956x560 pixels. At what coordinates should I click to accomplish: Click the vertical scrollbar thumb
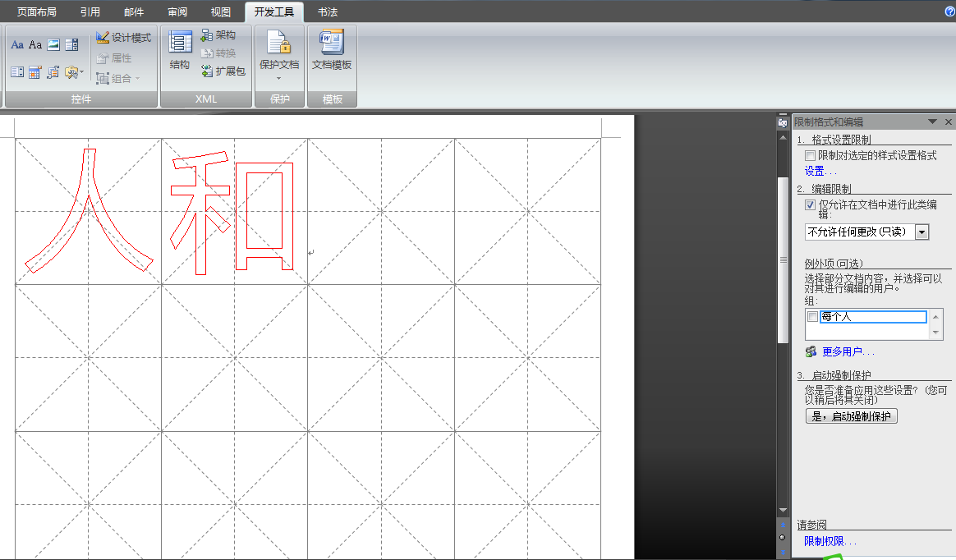783,260
